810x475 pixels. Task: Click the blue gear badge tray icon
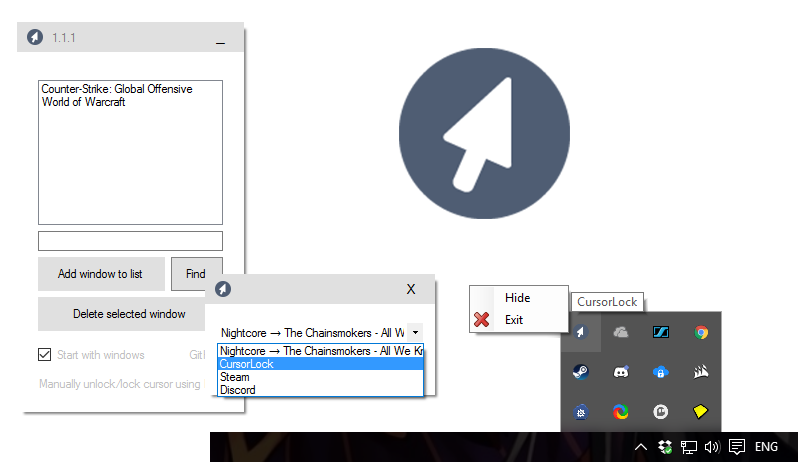tap(581, 412)
